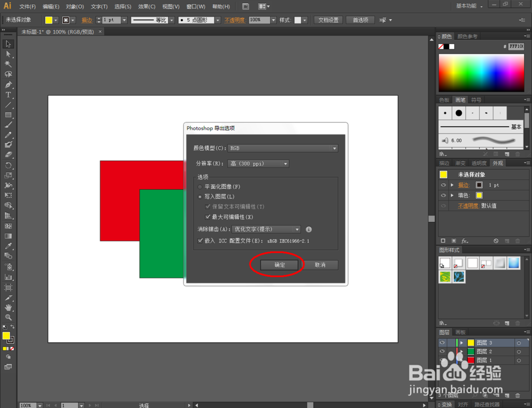This screenshot has height=408, width=532.
Task: Open the 5 点圆形 brush dropdown
Action: coord(218,20)
